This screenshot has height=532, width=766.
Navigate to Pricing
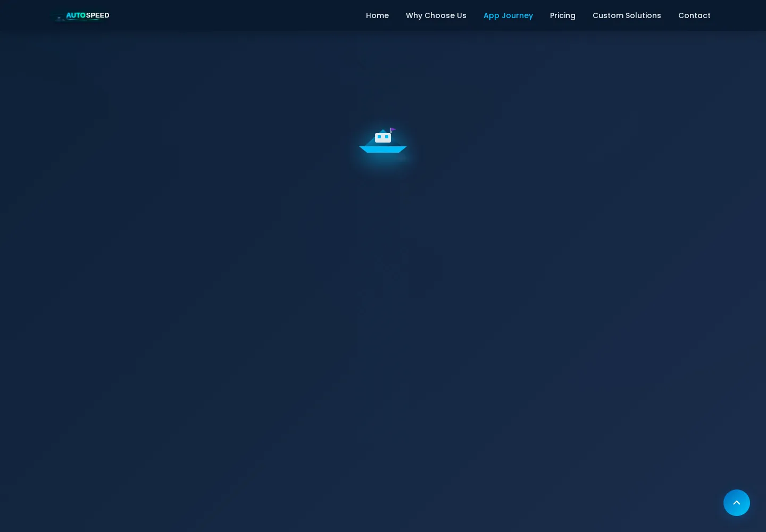[x=563, y=15]
